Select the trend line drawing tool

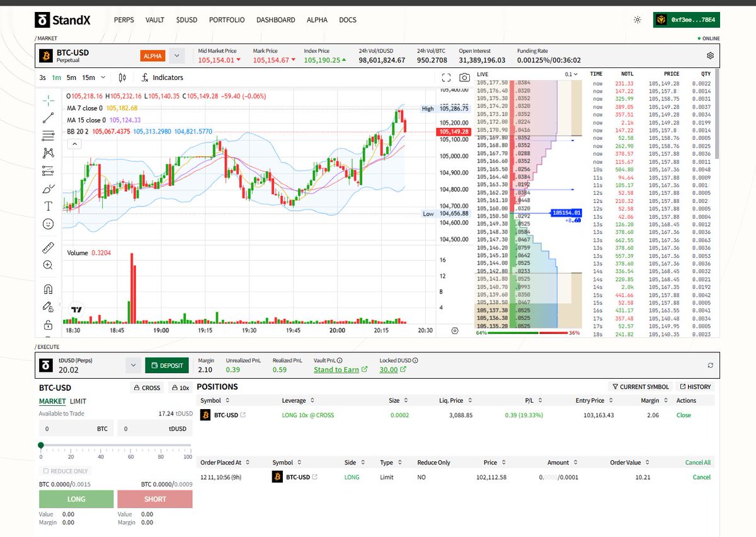[x=48, y=117]
